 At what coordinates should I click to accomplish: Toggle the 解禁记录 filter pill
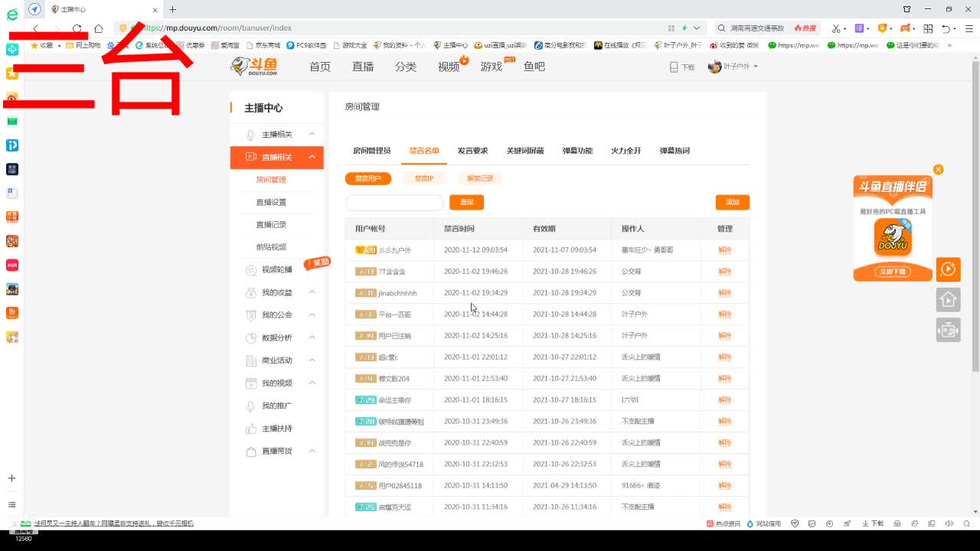point(479,178)
